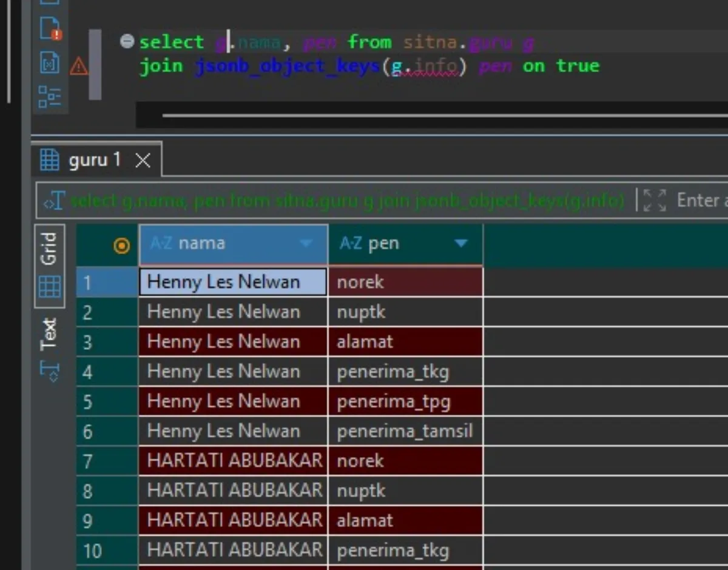Click the pen column header
This screenshot has height=570, width=728.
[x=405, y=244]
